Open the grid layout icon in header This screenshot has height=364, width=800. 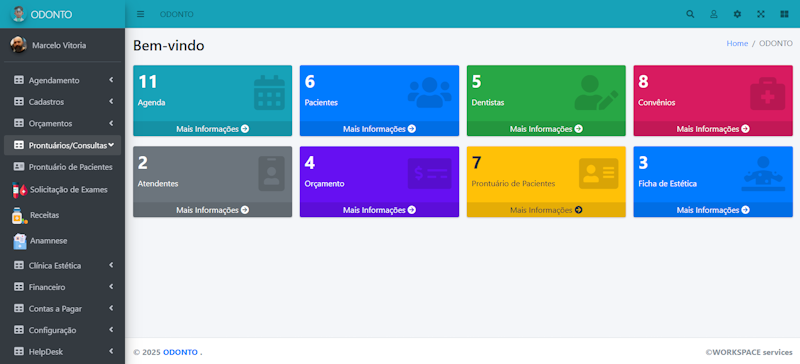(784, 14)
